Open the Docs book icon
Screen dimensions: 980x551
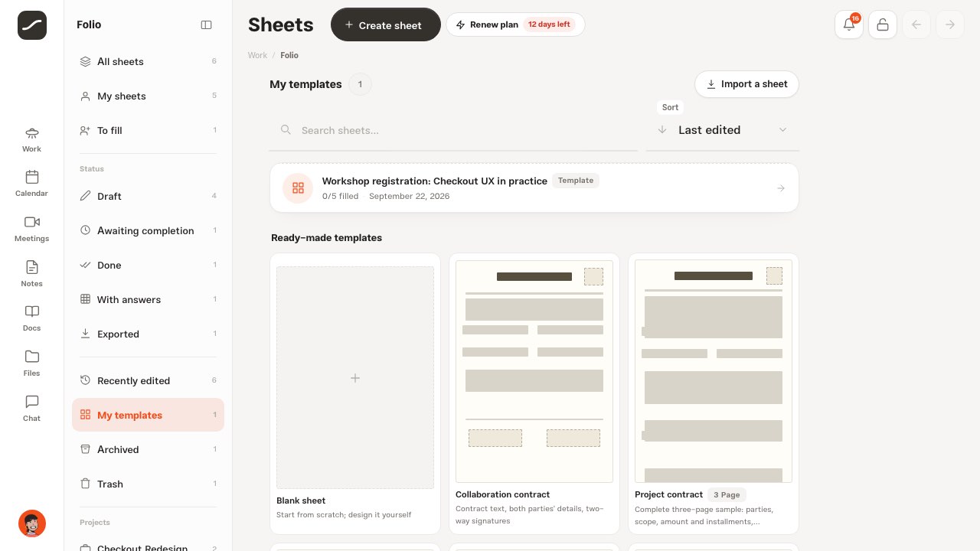pos(31,318)
